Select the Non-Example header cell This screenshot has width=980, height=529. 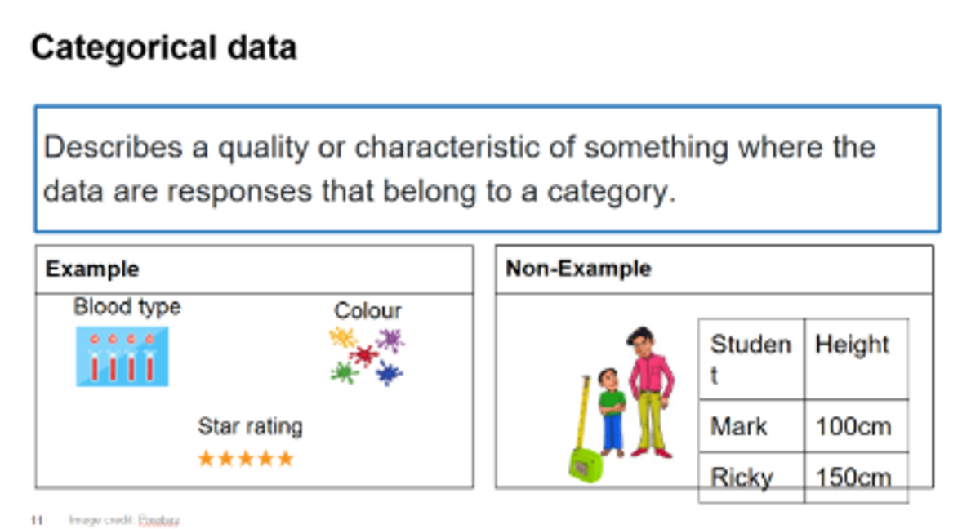pos(715,269)
